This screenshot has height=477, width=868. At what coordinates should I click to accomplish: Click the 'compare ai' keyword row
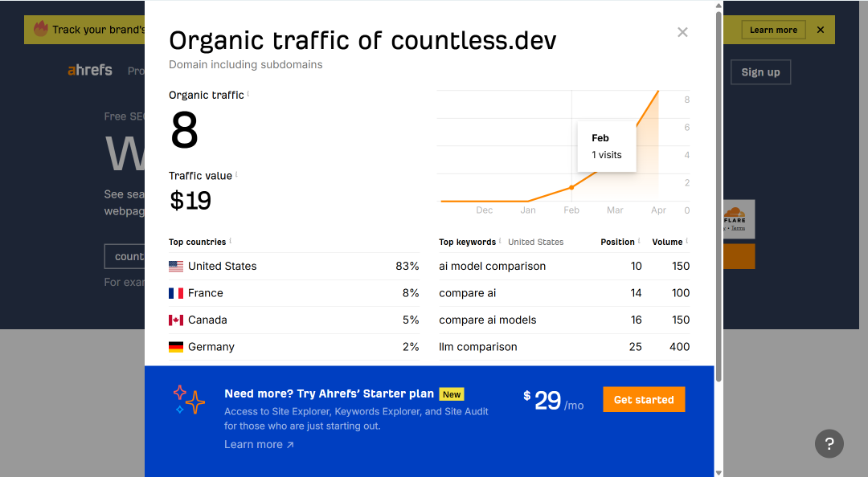point(564,293)
